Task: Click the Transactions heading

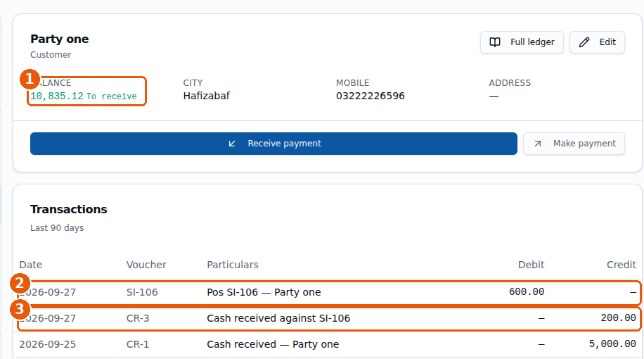Action: click(x=69, y=209)
